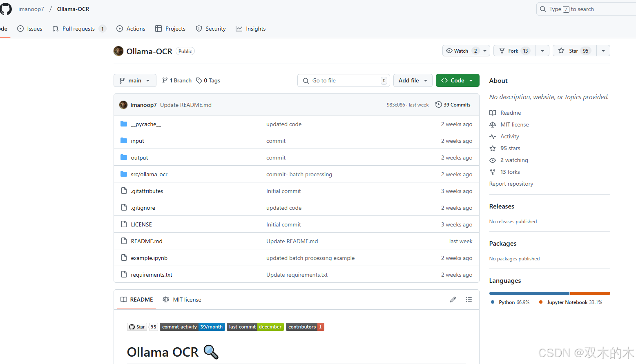Image resolution: width=636 pixels, height=364 pixels.
Task: Click commit author avatar in latest commit row
Action: click(123, 105)
